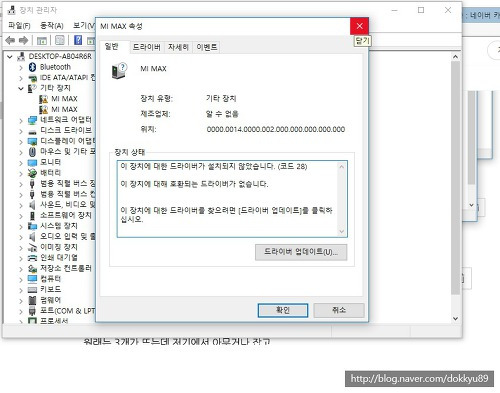Select the 컴퓨터 icon

coord(32,279)
